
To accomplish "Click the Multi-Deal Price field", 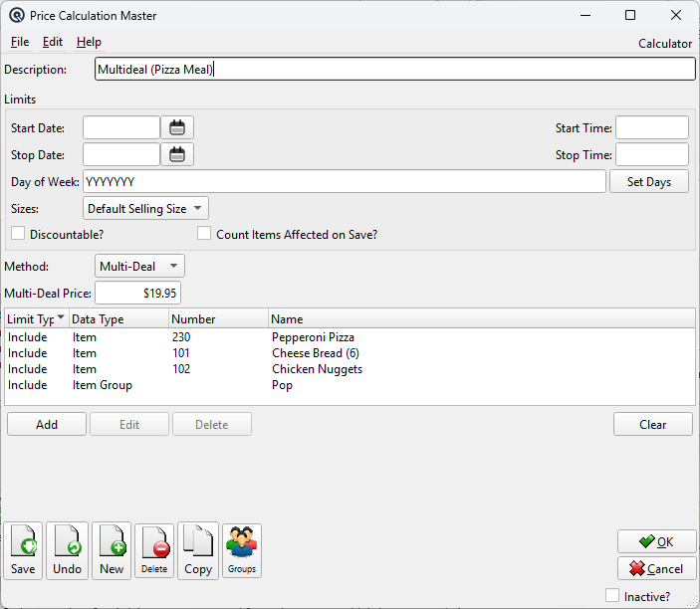I will [138, 294].
